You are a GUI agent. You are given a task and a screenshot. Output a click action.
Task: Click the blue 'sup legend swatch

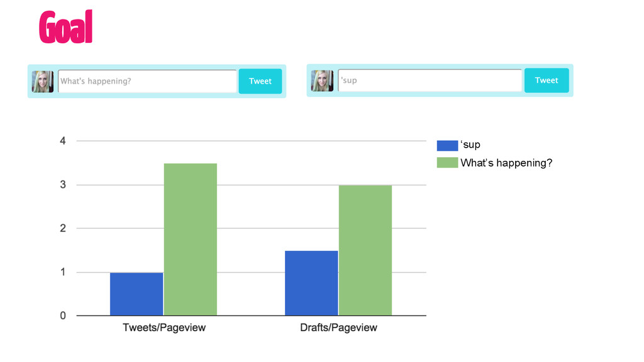(x=447, y=145)
